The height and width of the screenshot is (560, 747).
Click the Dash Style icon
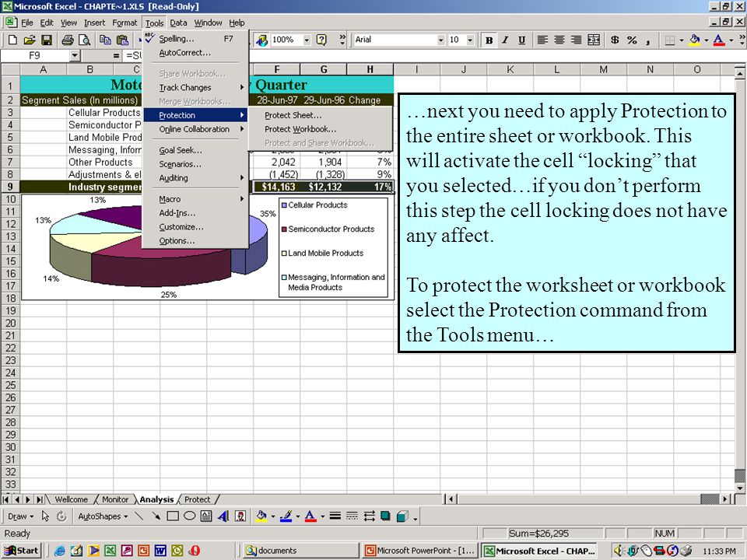352,516
